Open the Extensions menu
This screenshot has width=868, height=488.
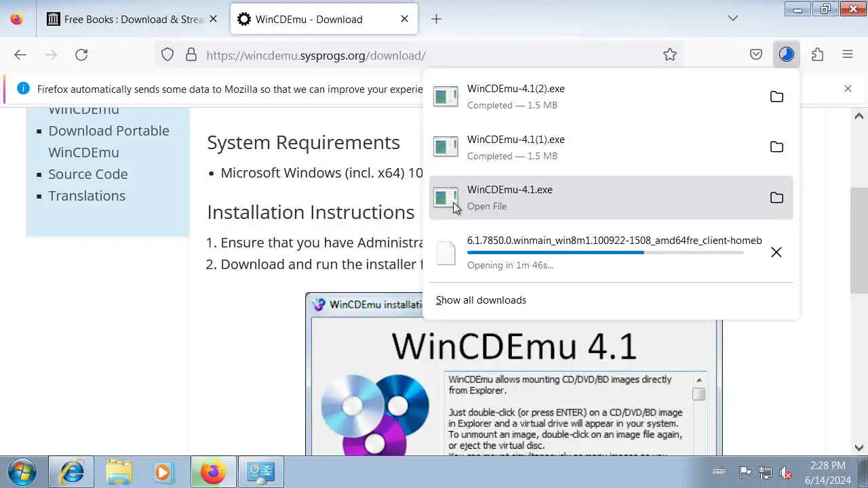[817, 55]
